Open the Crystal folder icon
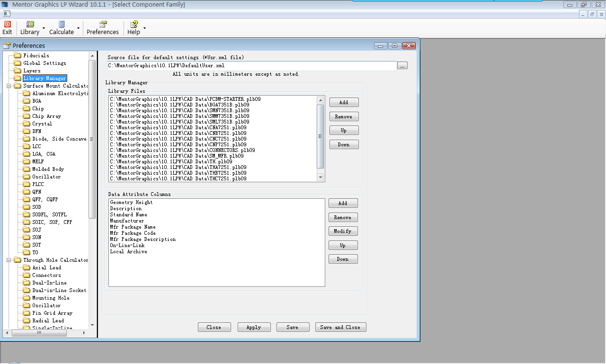The image size is (606, 364). 27,124
